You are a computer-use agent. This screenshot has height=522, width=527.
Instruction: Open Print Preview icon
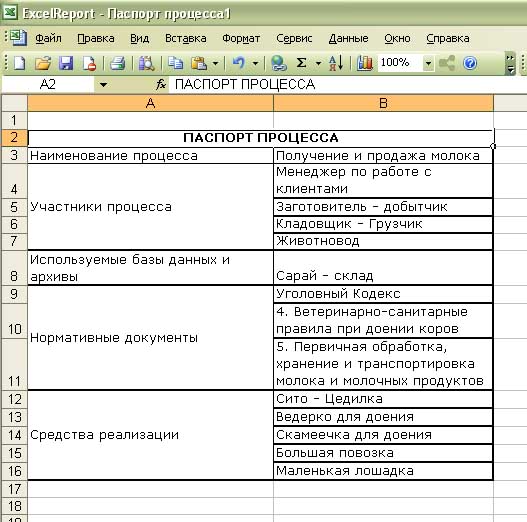pyautogui.click(x=147, y=63)
